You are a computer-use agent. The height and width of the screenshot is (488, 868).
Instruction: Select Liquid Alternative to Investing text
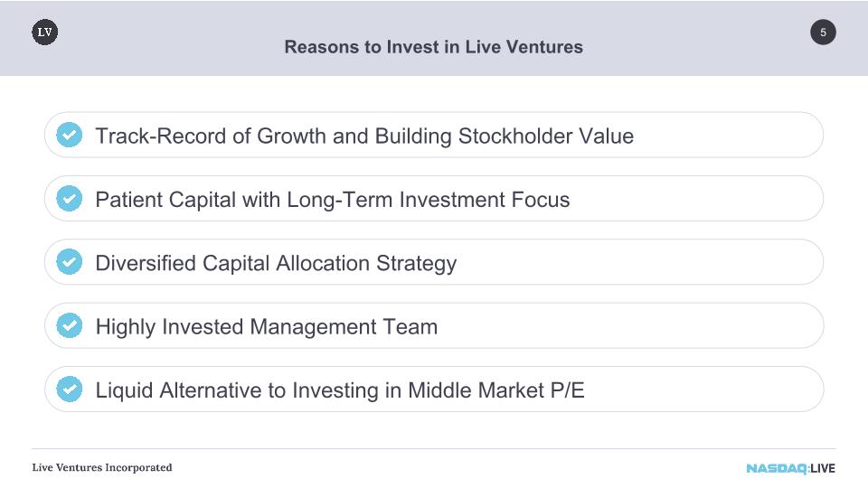click(x=339, y=390)
